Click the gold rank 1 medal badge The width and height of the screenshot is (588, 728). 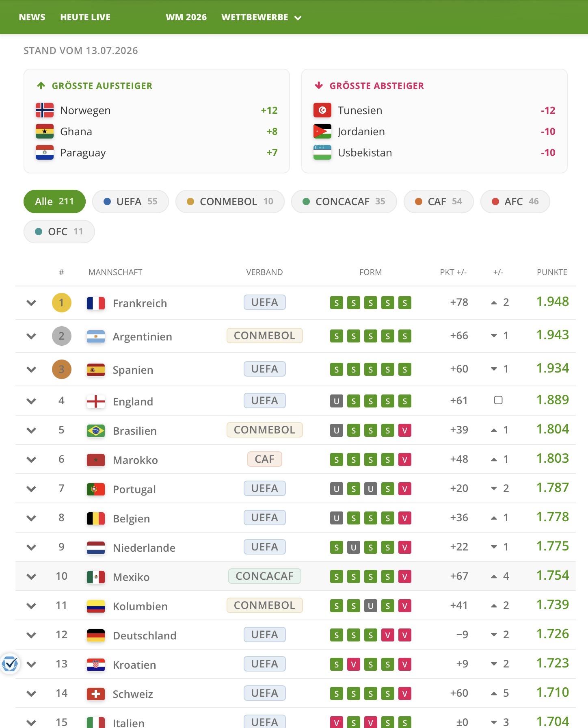(x=62, y=303)
